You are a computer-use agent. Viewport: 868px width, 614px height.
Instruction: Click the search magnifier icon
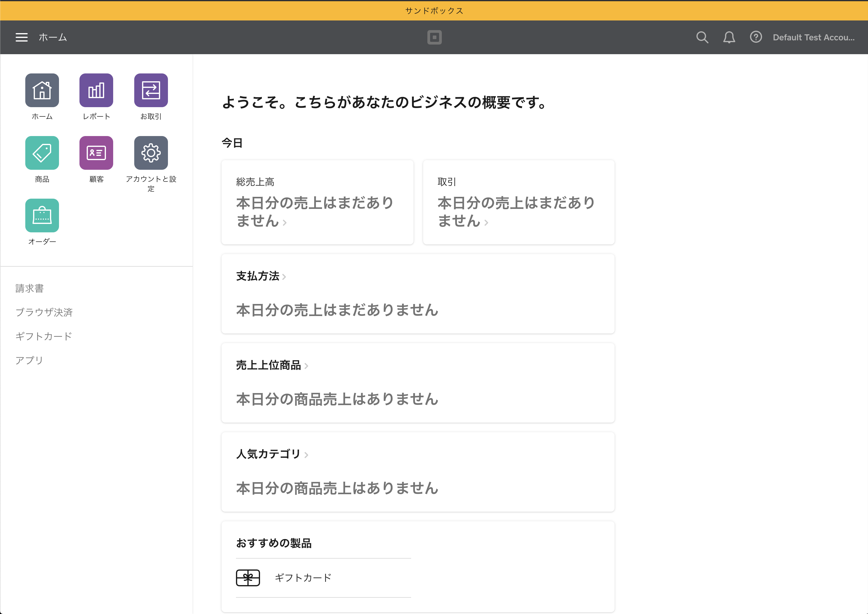(702, 37)
